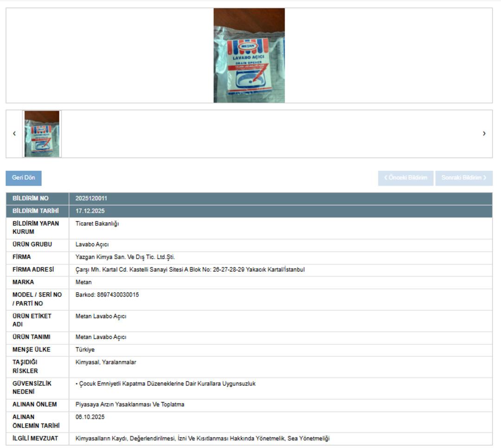The image size is (501, 448).
Task: Click the Piyasaya Arzın Yasaklanması measure text
Action: 130,404
